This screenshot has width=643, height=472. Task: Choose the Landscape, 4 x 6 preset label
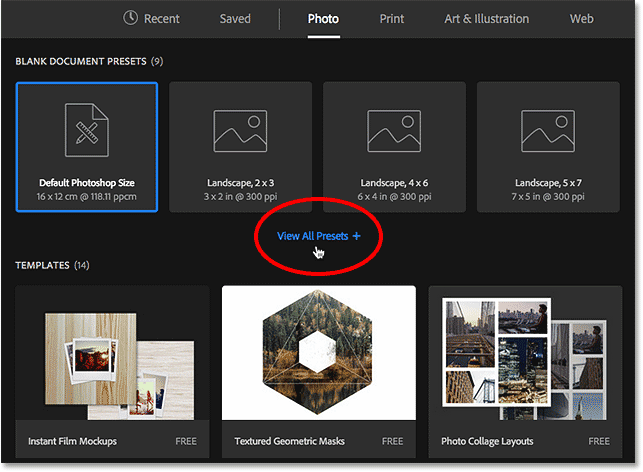coord(394,183)
